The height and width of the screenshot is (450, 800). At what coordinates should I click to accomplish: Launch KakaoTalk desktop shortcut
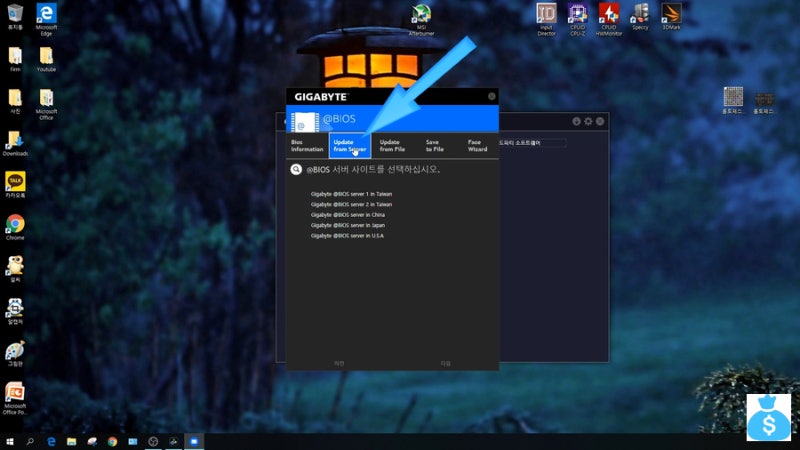(15, 185)
